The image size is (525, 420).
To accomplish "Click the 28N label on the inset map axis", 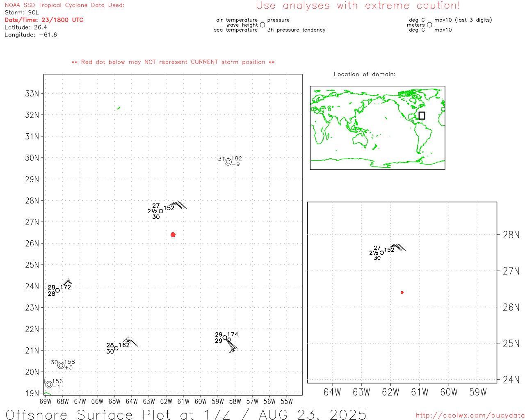I will [x=511, y=235].
